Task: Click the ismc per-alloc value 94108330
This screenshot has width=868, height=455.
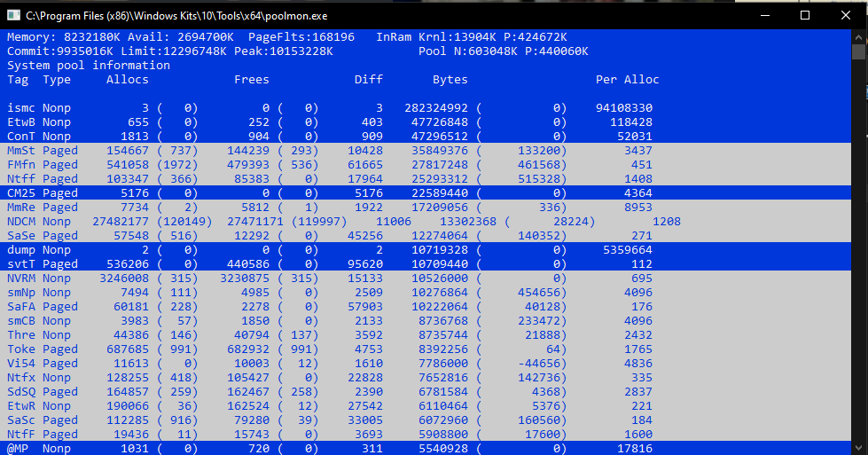Action: coord(624,108)
